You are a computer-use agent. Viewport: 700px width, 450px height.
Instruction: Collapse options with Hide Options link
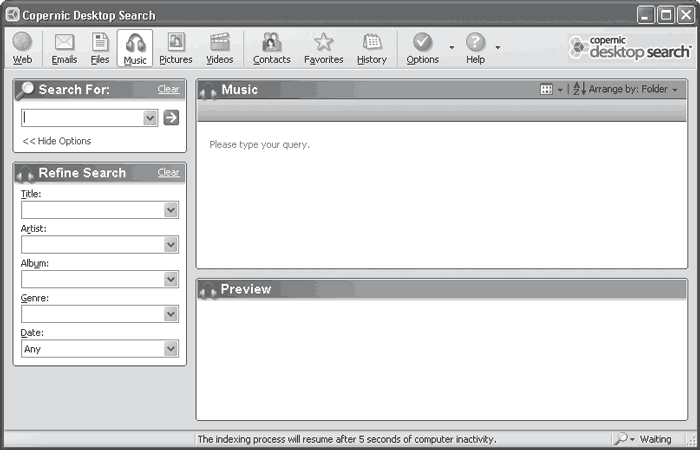[x=57, y=141]
